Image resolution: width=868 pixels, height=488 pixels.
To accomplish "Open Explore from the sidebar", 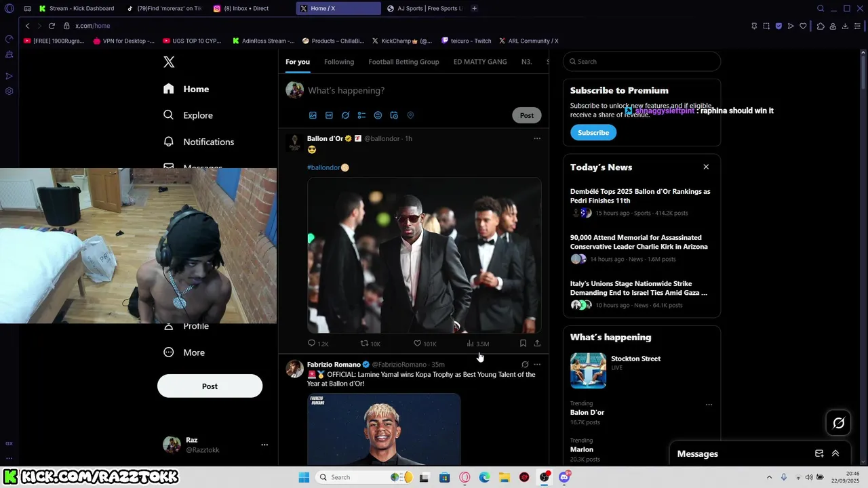I will point(189,115).
